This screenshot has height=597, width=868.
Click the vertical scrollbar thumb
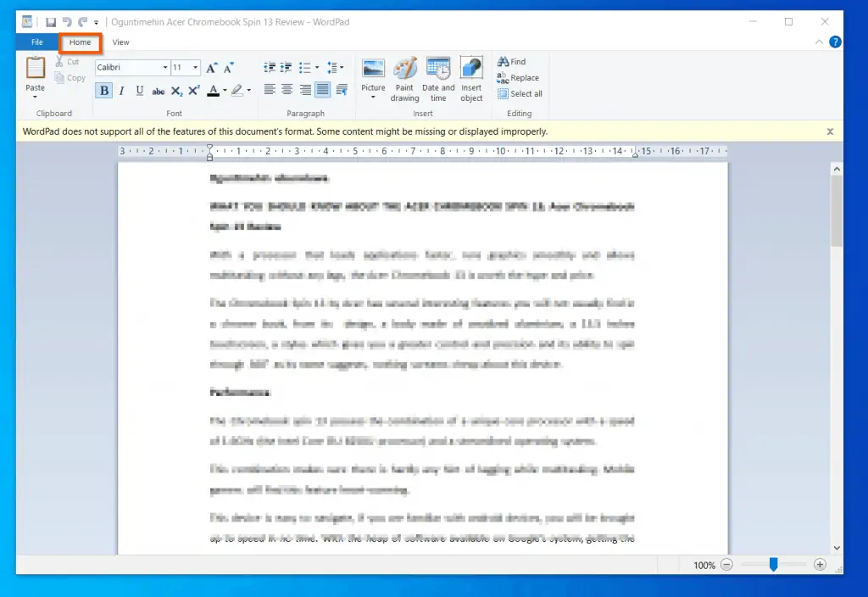coord(837,210)
